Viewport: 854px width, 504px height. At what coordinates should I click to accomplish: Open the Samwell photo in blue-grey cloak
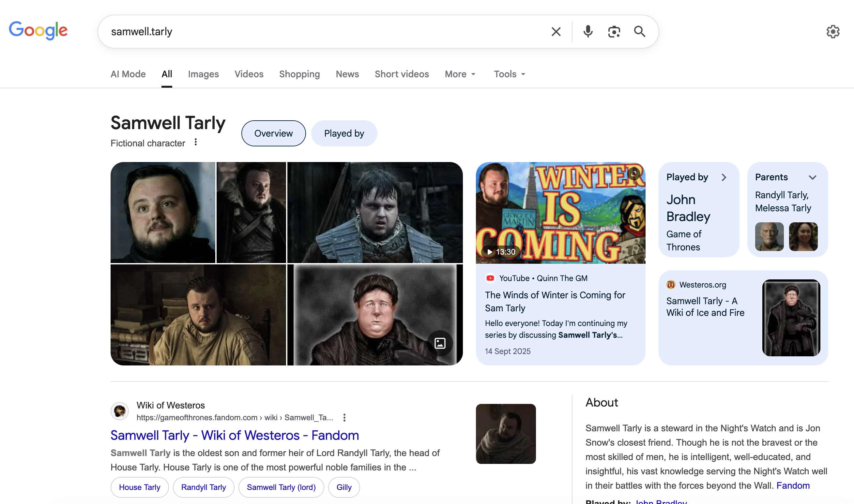[375, 213]
